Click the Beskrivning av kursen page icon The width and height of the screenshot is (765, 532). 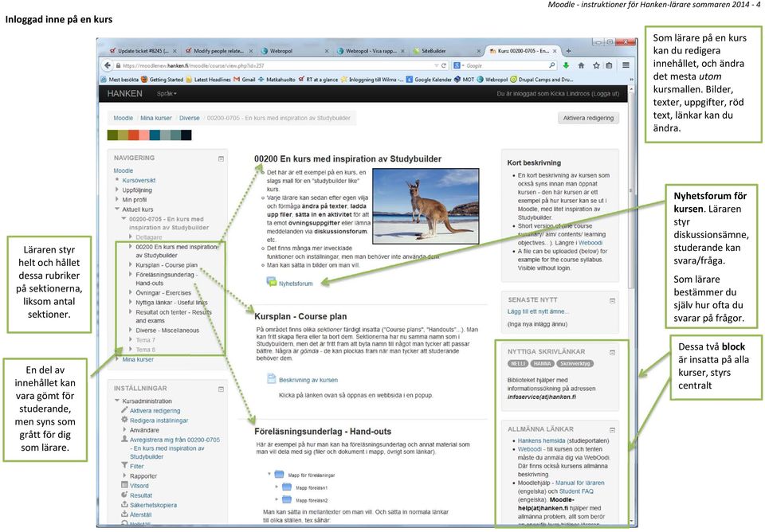pyautogui.click(x=271, y=379)
